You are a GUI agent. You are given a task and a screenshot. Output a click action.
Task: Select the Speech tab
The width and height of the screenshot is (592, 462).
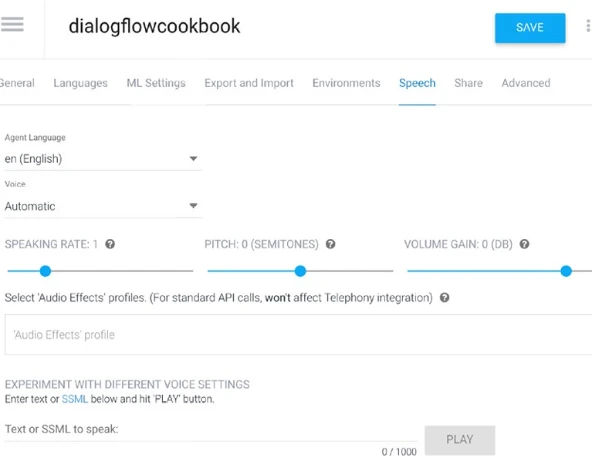[x=417, y=83]
